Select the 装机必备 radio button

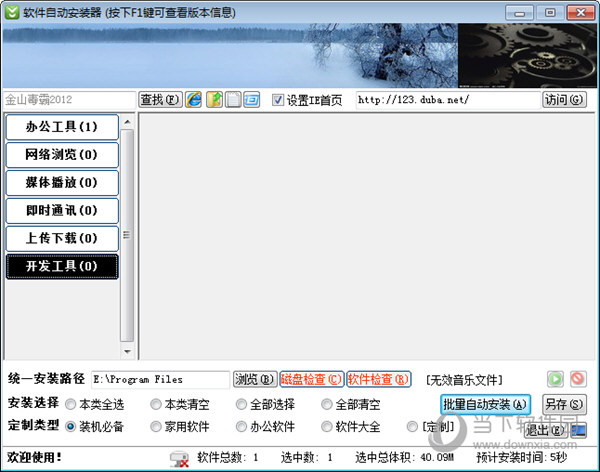70,426
